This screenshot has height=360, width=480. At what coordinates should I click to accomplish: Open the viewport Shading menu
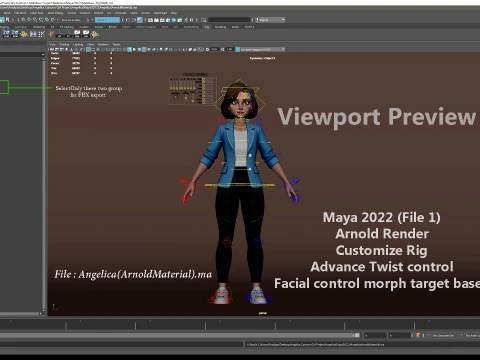pos(64,44)
